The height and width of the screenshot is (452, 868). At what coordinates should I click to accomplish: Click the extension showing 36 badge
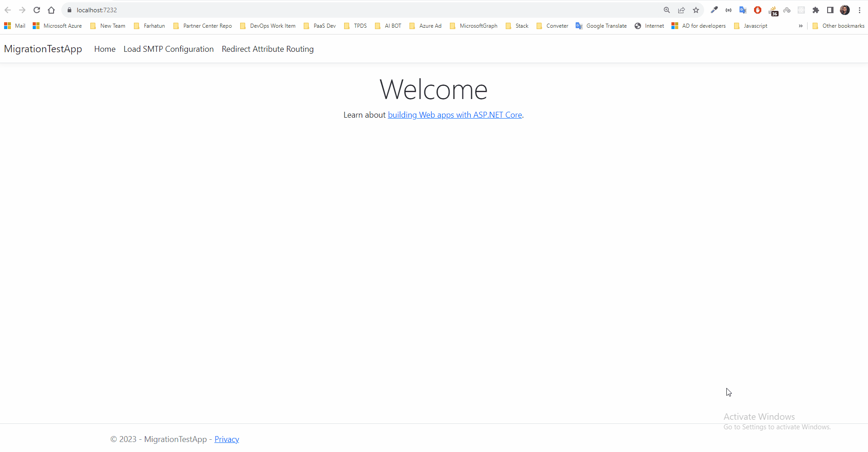coord(773,10)
